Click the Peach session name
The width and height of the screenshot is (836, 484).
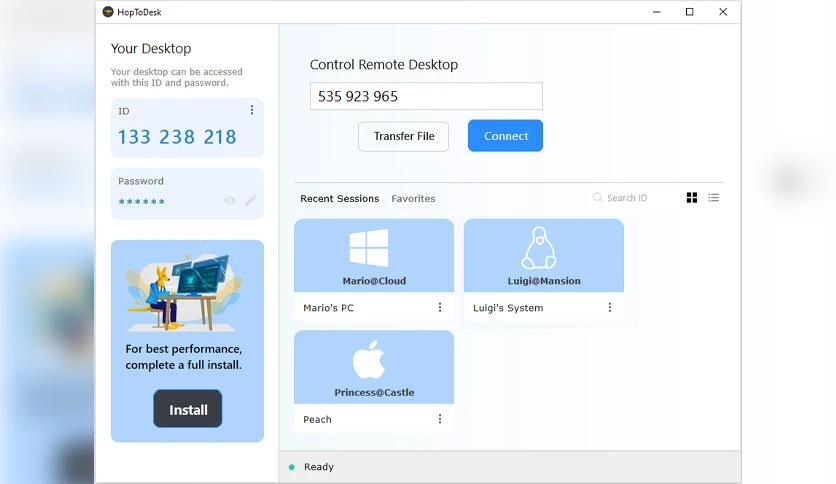click(x=317, y=419)
